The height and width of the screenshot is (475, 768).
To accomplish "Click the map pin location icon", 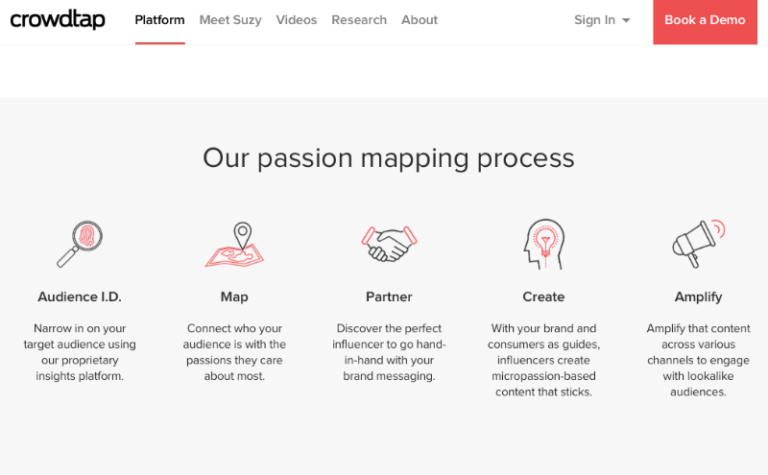I will [235, 245].
